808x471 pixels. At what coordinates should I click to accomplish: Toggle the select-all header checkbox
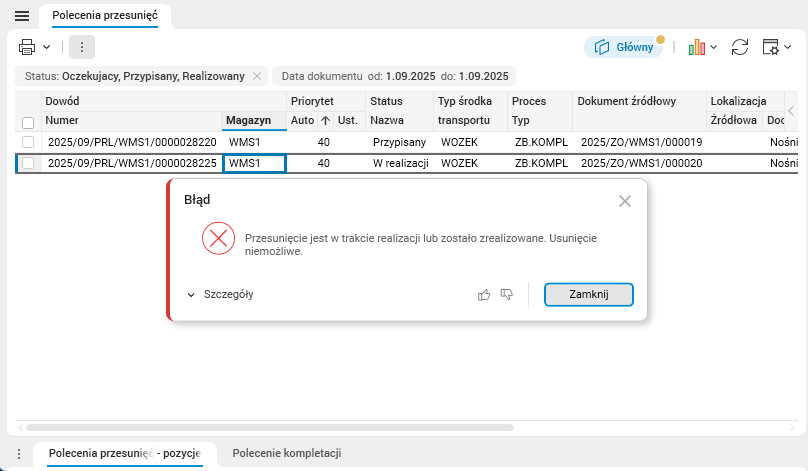click(x=28, y=122)
